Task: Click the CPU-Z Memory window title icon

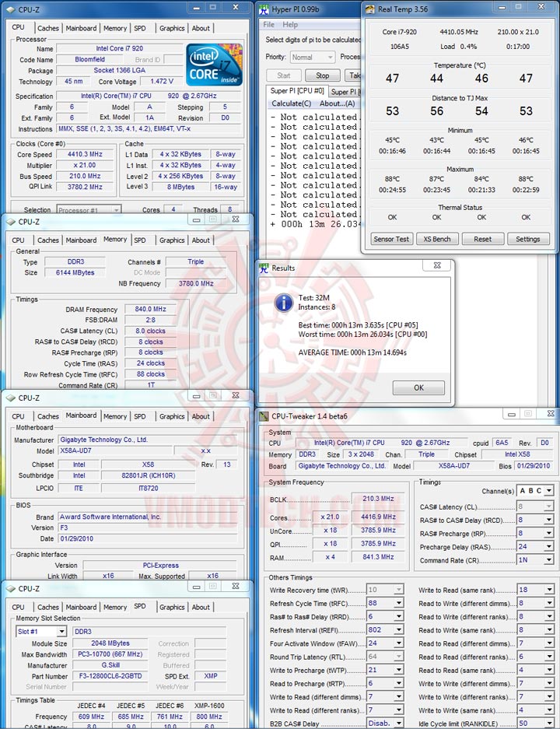Action: coord(11,222)
